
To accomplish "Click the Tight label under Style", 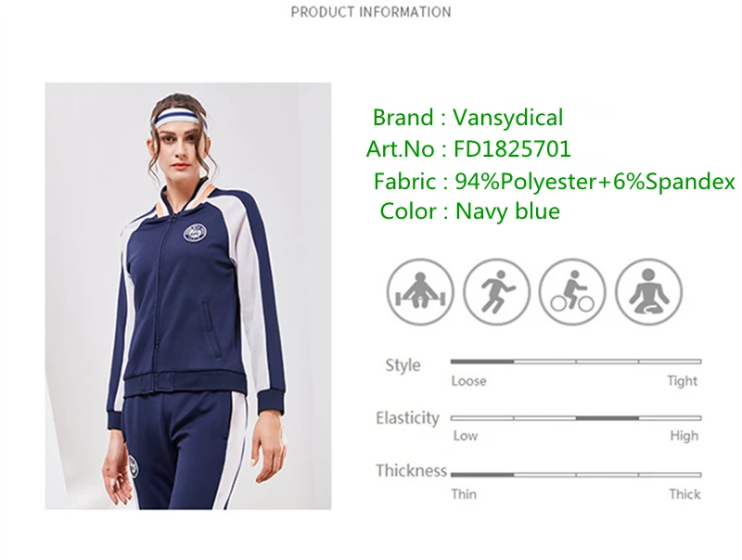I will tap(683, 381).
